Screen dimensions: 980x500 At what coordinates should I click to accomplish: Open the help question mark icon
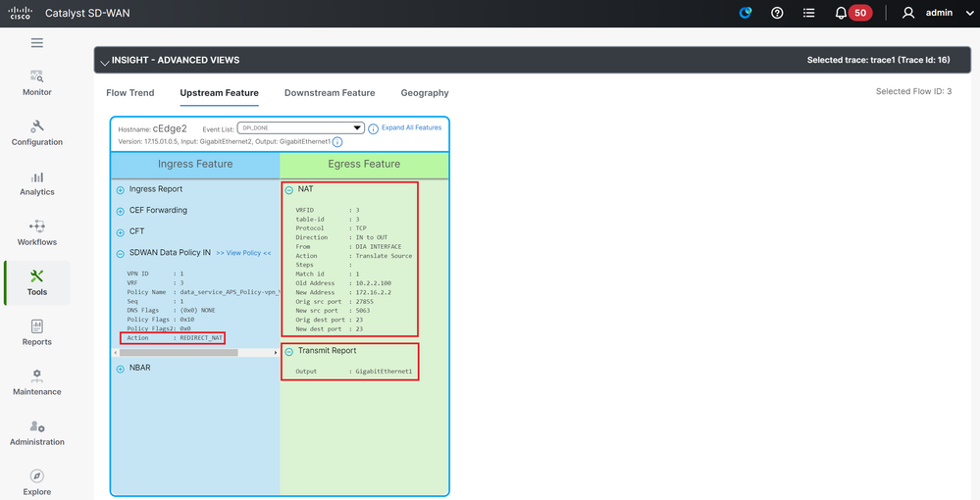click(x=777, y=13)
